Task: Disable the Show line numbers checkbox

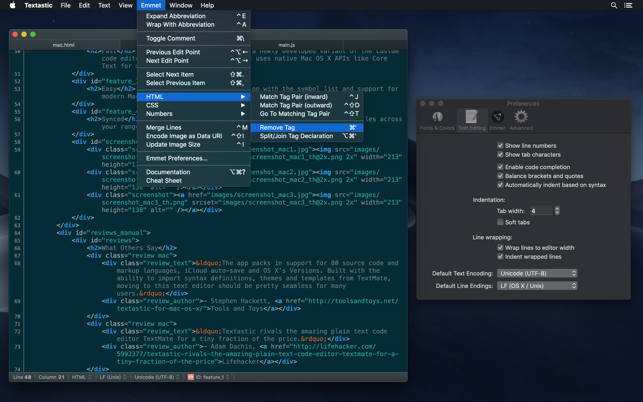Action: point(500,146)
